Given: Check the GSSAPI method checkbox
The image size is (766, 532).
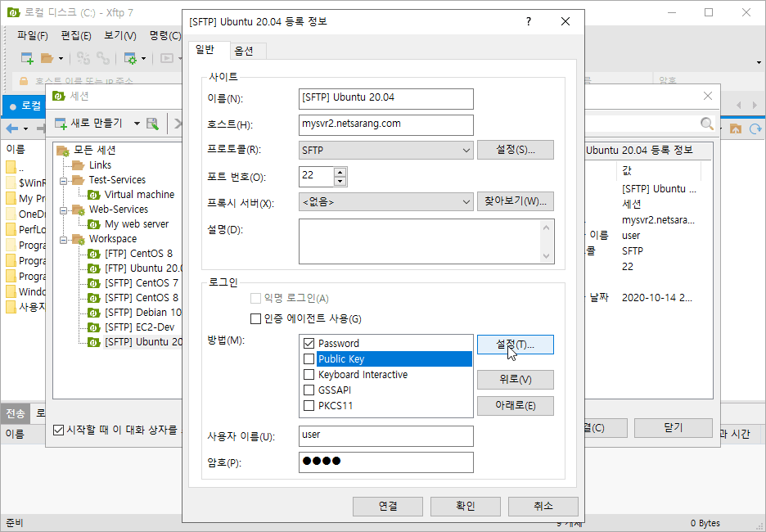Looking at the screenshot, I should tap(309, 390).
